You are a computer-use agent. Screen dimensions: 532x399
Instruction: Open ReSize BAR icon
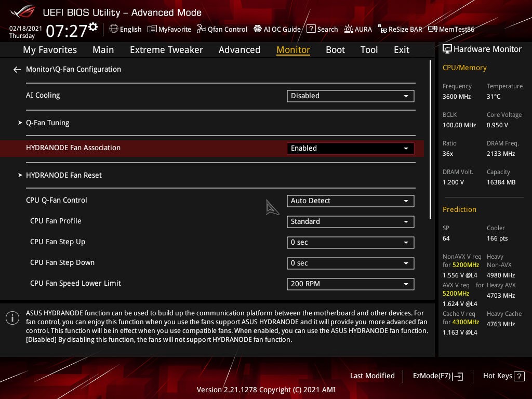(382, 29)
